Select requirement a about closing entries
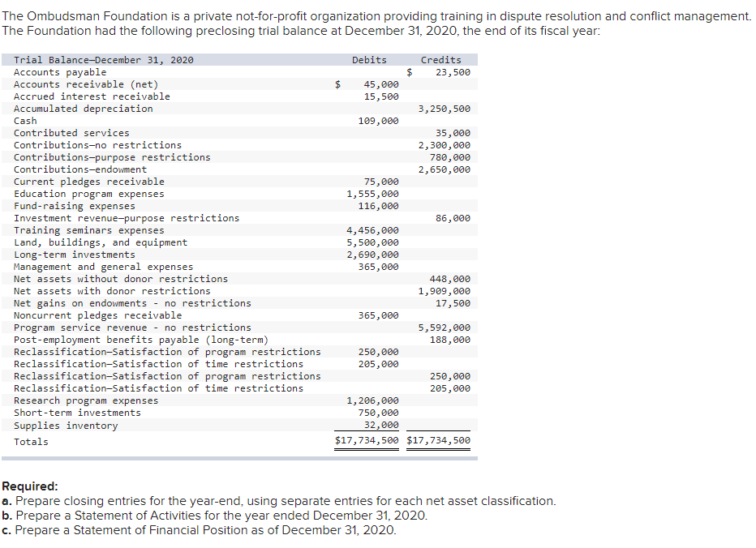 click(279, 501)
